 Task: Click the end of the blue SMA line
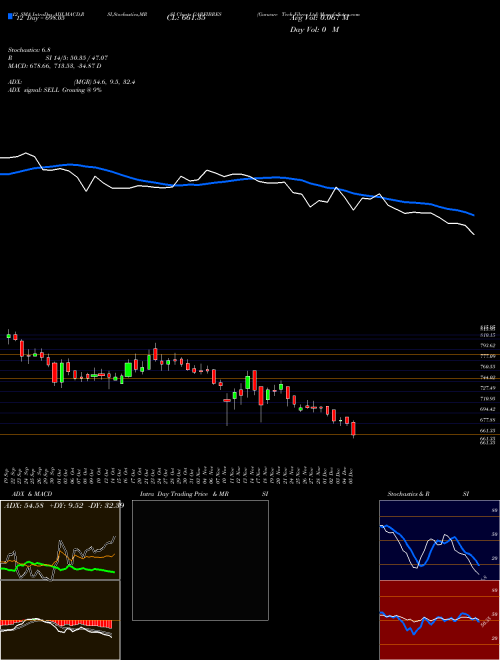pos(473,215)
